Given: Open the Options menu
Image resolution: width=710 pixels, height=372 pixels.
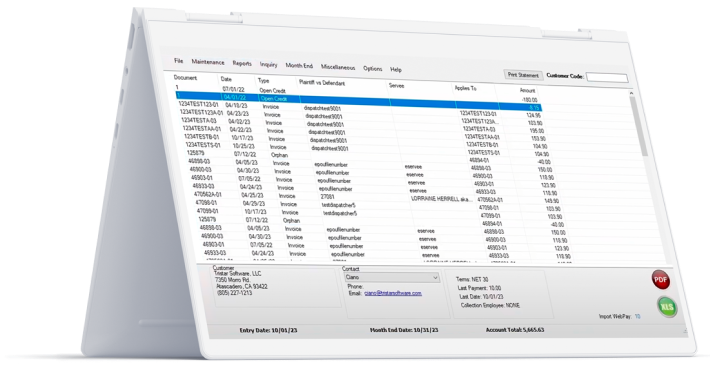Looking at the screenshot, I should [x=373, y=68].
